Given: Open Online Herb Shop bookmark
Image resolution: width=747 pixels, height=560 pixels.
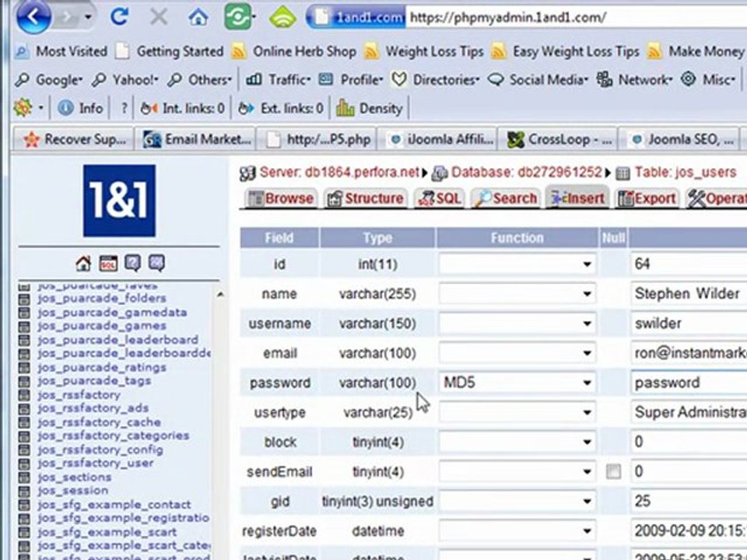Looking at the screenshot, I should click(x=294, y=51).
